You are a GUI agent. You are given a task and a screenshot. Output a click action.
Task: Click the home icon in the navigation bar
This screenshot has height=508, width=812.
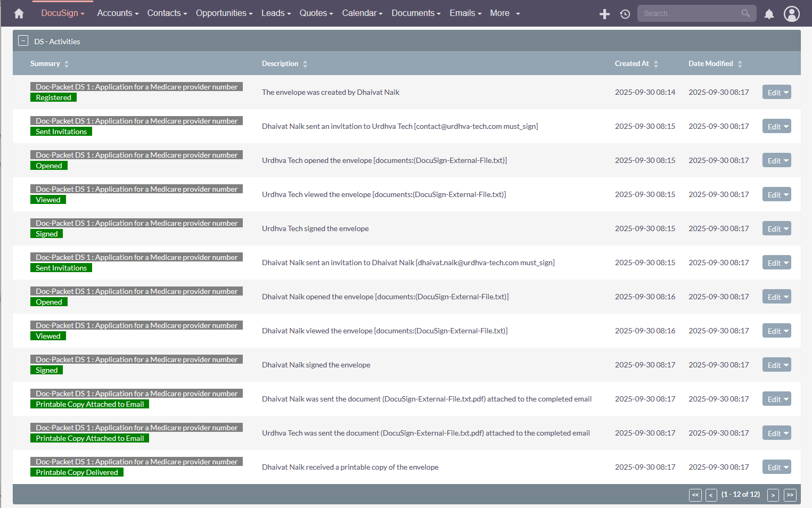point(19,13)
